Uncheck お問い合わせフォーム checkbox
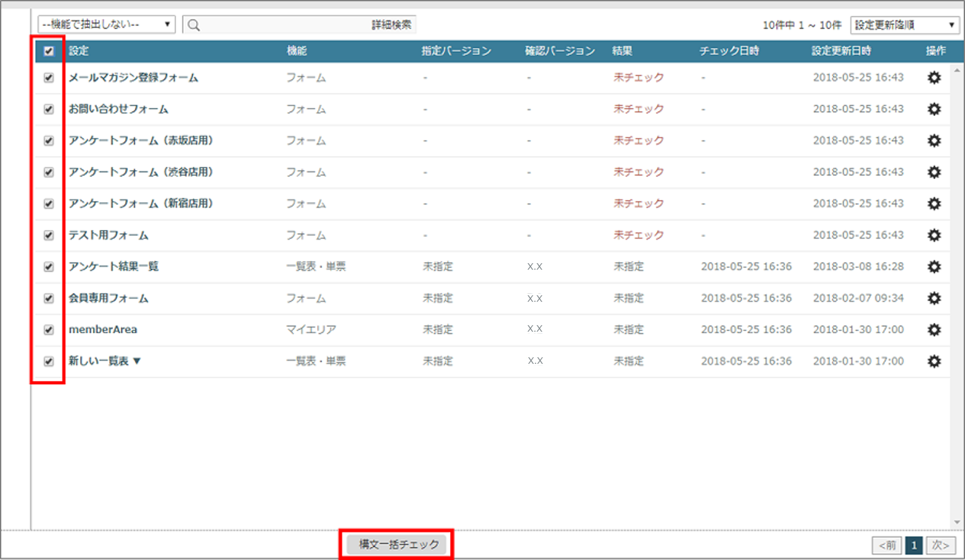The image size is (965, 560). [49, 109]
